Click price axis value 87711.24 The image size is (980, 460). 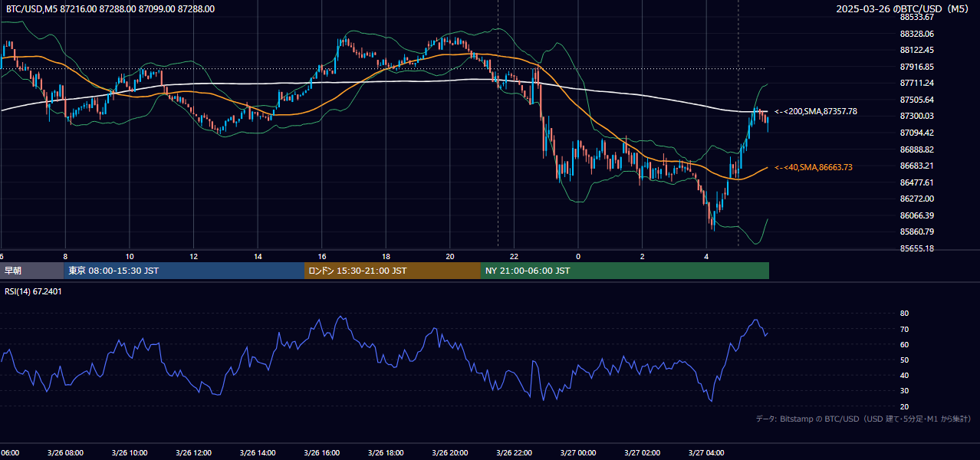916,83
